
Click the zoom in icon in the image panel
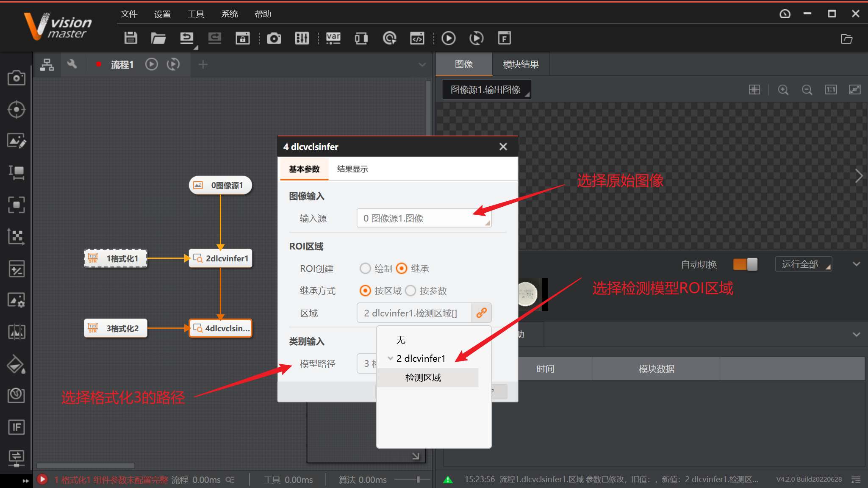click(x=783, y=90)
